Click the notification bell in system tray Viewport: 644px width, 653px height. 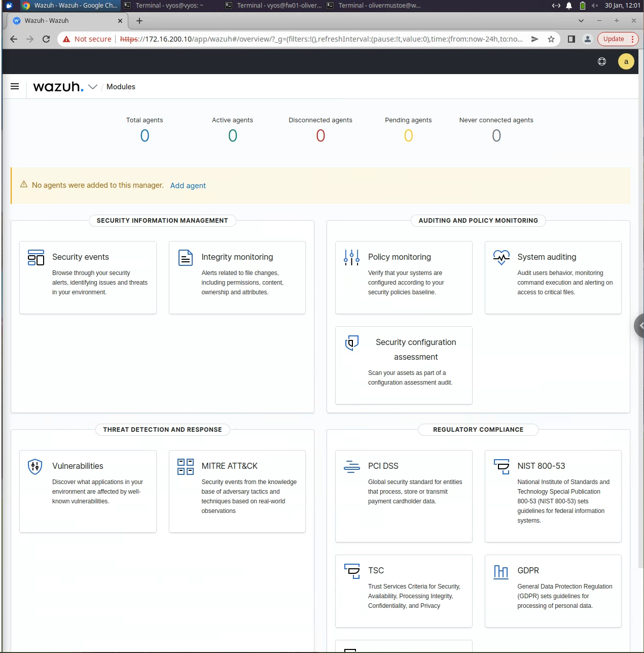point(569,6)
